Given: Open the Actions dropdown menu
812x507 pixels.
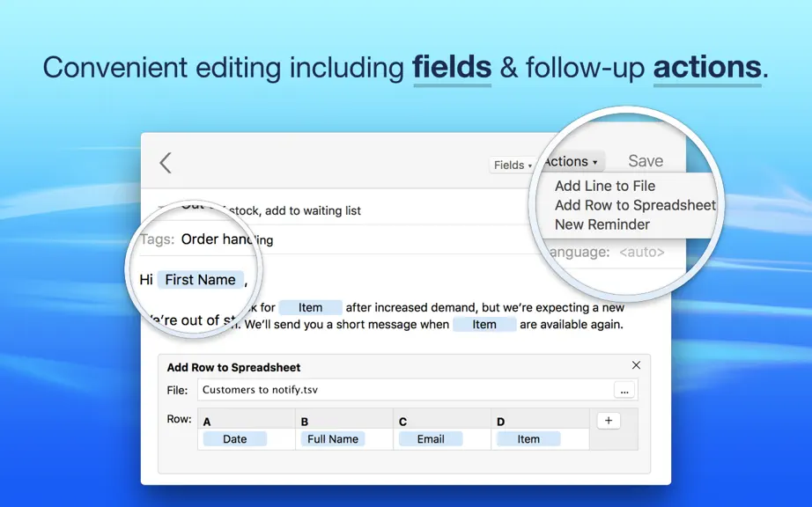Looking at the screenshot, I should click(571, 161).
